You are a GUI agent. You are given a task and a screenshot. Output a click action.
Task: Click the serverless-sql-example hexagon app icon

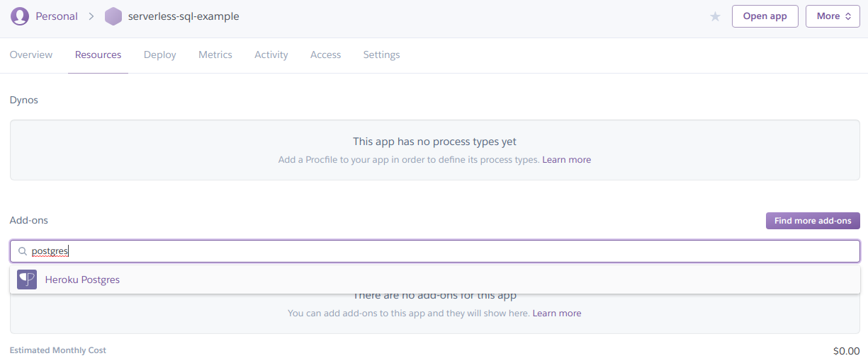click(x=113, y=16)
